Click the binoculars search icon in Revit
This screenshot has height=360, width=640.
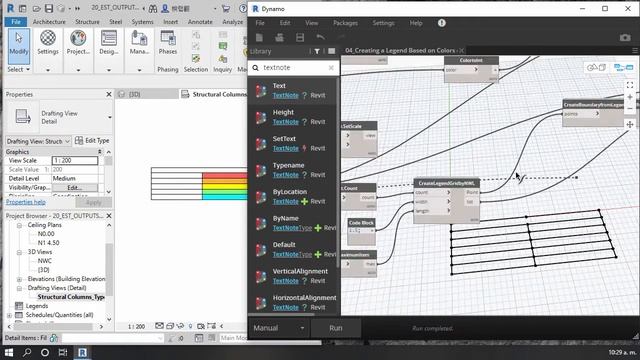click(x=153, y=8)
